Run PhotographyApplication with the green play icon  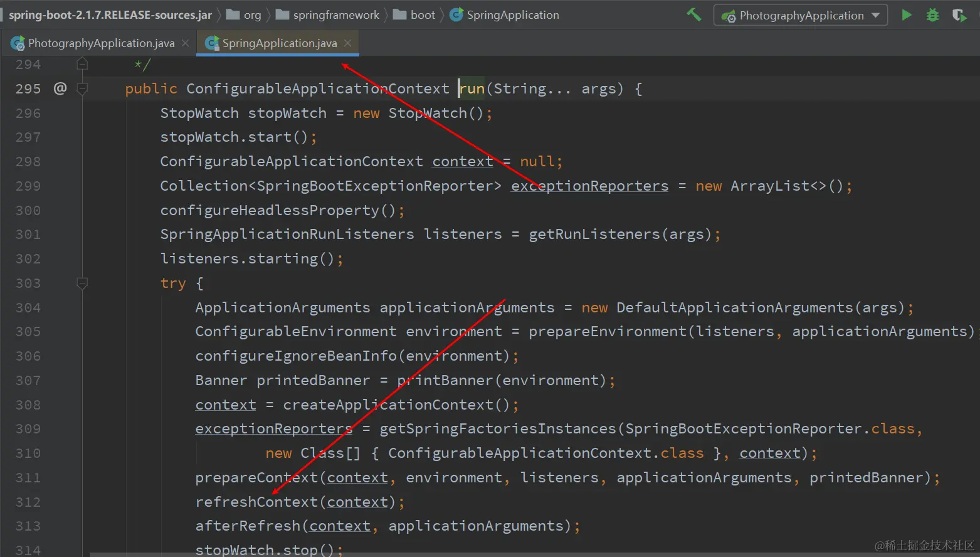(x=907, y=14)
